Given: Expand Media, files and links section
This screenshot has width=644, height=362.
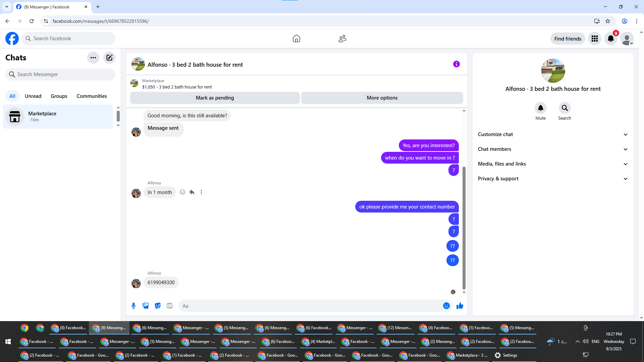Looking at the screenshot, I should pos(553,164).
